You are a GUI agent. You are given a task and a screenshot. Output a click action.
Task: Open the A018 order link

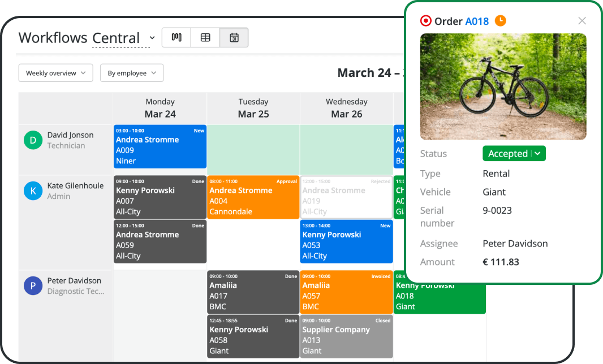click(477, 21)
